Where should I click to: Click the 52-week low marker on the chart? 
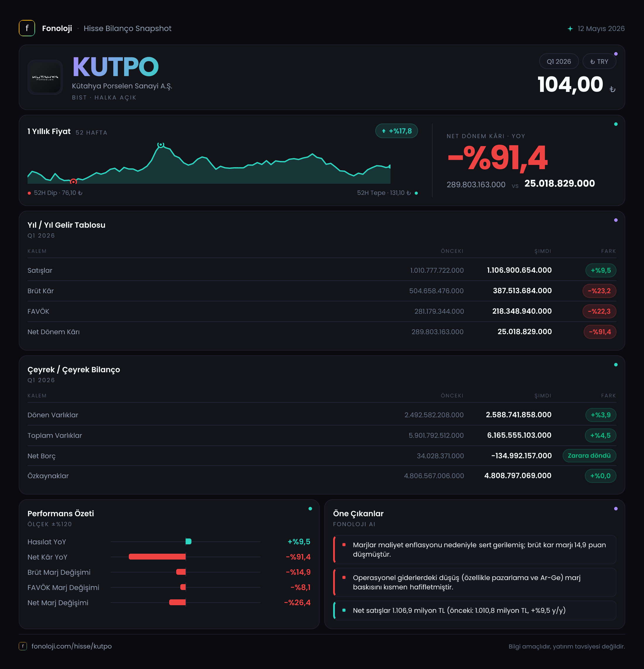click(73, 181)
